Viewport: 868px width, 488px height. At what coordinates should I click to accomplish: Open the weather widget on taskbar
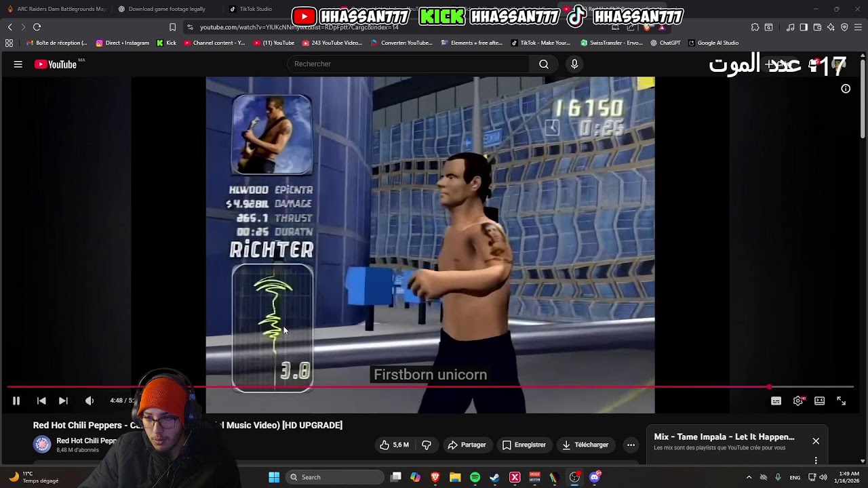click(x=34, y=477)
